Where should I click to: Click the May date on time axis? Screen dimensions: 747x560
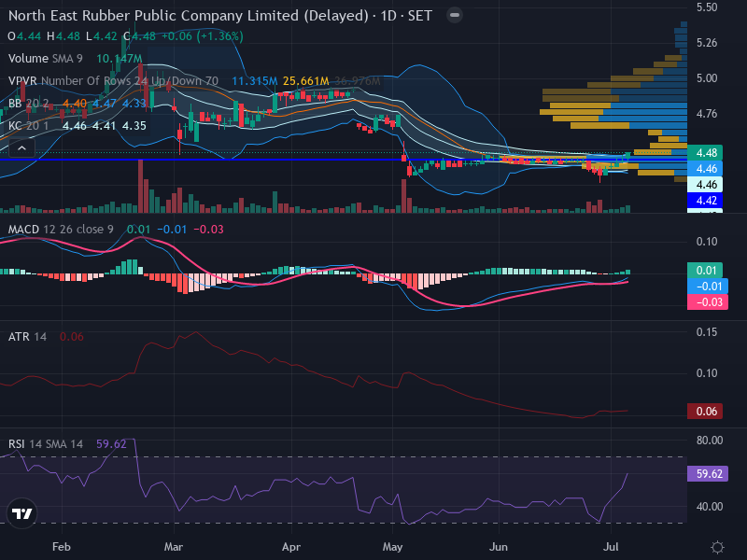coord(392,547)
